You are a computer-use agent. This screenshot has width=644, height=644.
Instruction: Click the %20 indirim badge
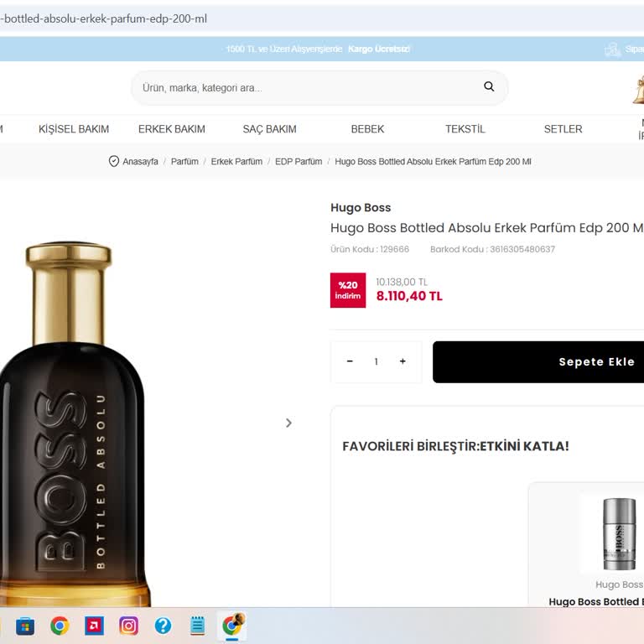coord(348,290)
